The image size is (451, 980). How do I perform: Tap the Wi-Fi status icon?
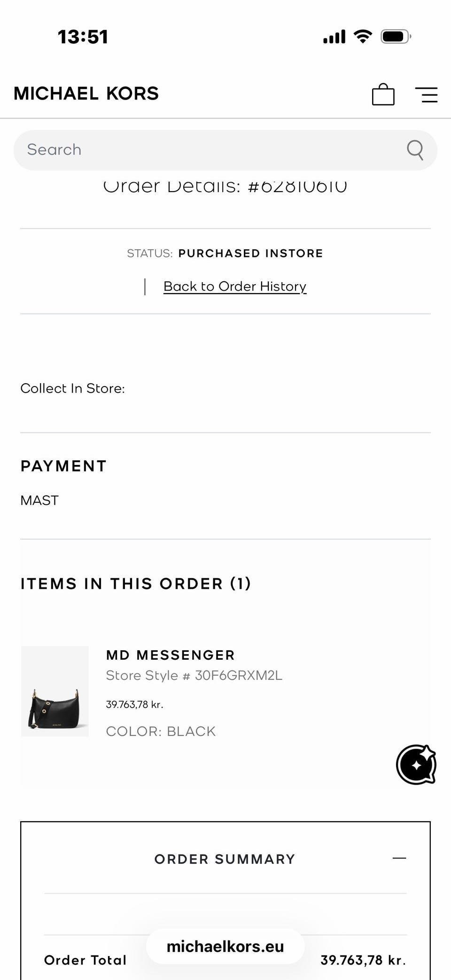point(362,36)
